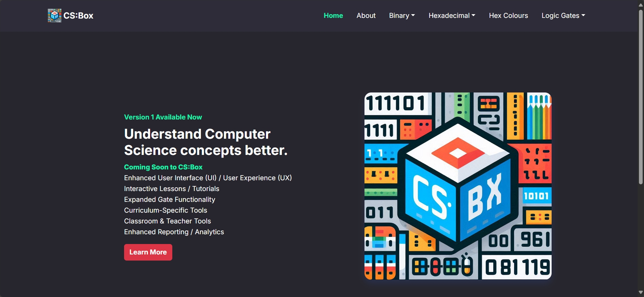This screenshot has height=297, width=644.
Task: Open the About page
Action: tap(366, 16)
